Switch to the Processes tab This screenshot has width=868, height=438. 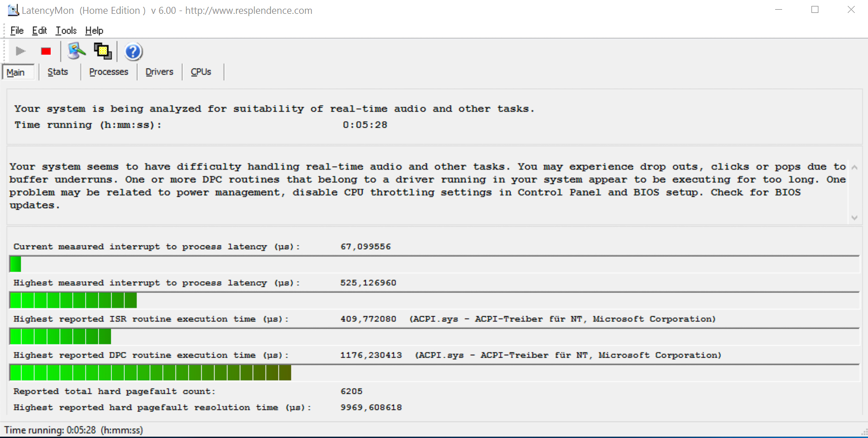109,72
